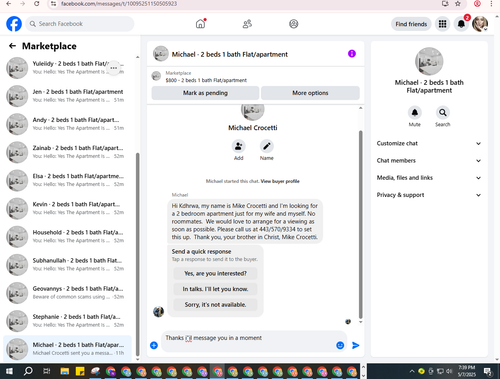This screenshot has height=379, width=500.
Task: Click the purple conversation info icon
Action: point(352,54)
